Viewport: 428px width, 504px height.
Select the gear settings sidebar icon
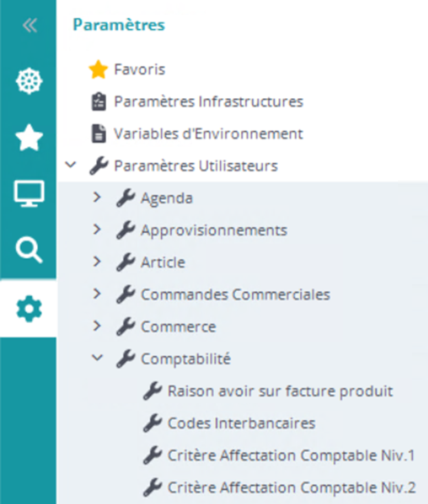(29, 309)
